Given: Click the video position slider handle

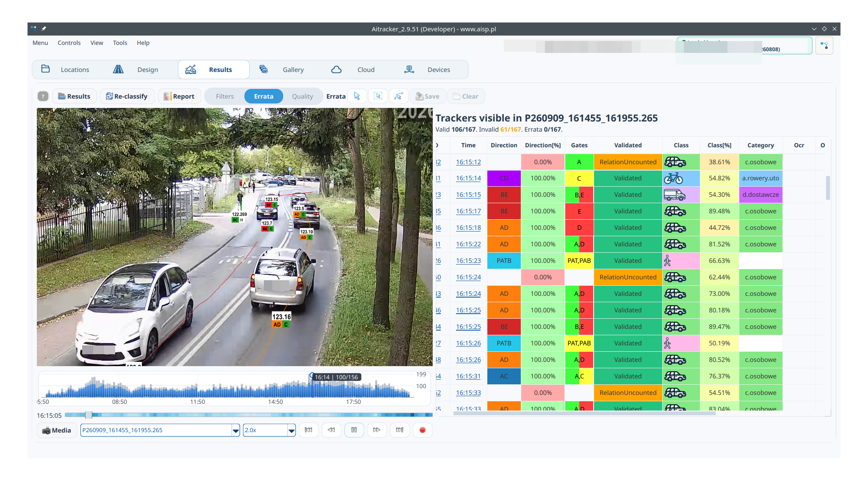Looking at the screenshot, I should (x=88, y=415).
